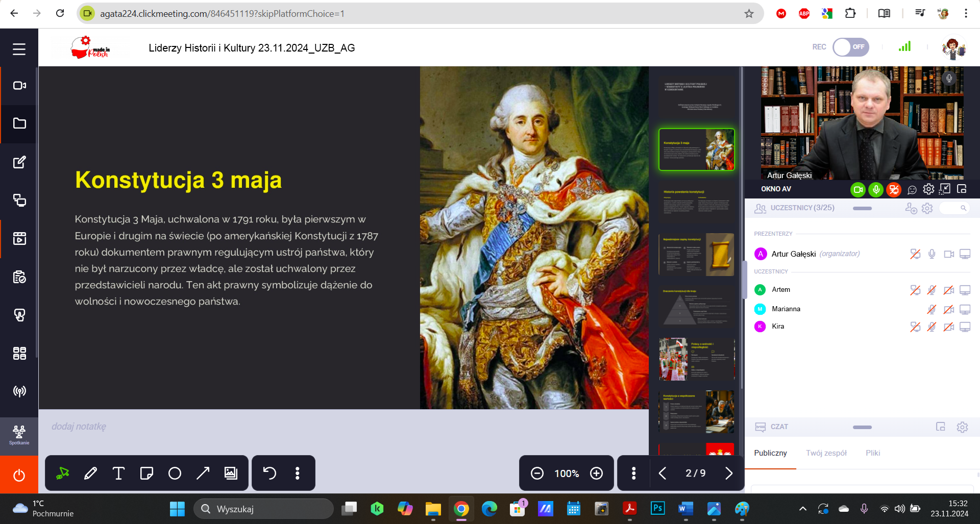This screenshot has height=524, width=980.
Task: Toggle Artur Gałęski's camera in the participants list
Action: 949,254
